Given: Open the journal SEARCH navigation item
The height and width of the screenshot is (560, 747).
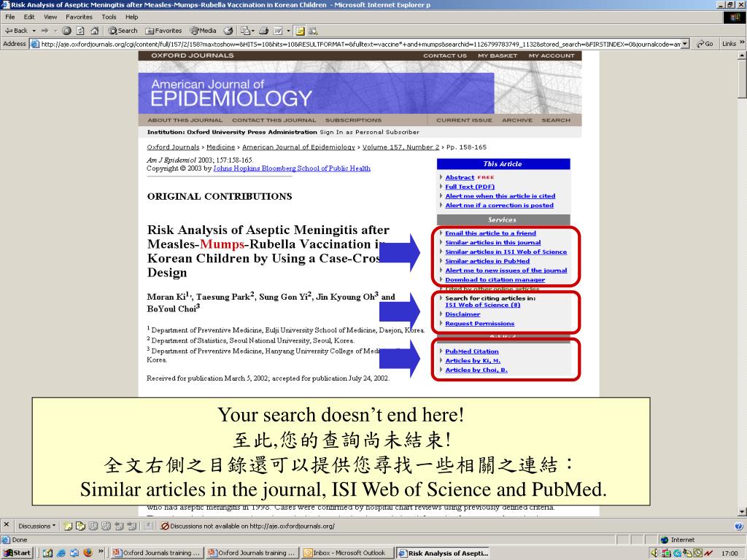Looking at the screenshot, I should click(x=555, y=120).
